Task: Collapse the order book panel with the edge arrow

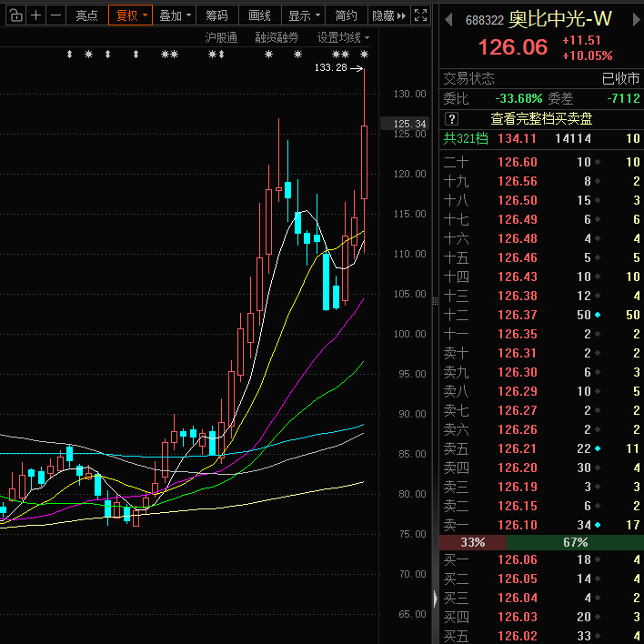Action: pos(436,599)
